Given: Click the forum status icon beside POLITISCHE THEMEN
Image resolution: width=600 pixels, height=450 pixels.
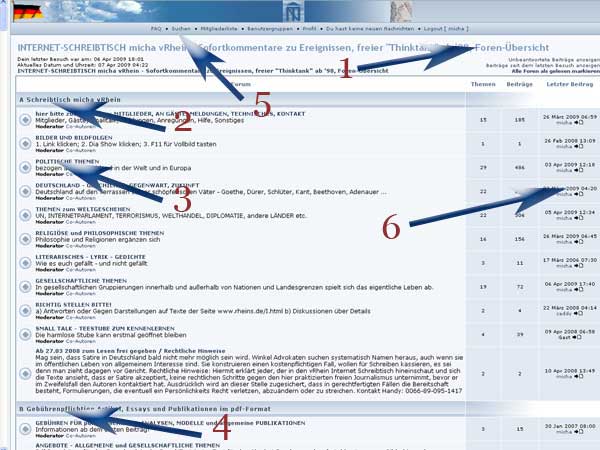Looking at the screenshot, I should coord(25,167).
